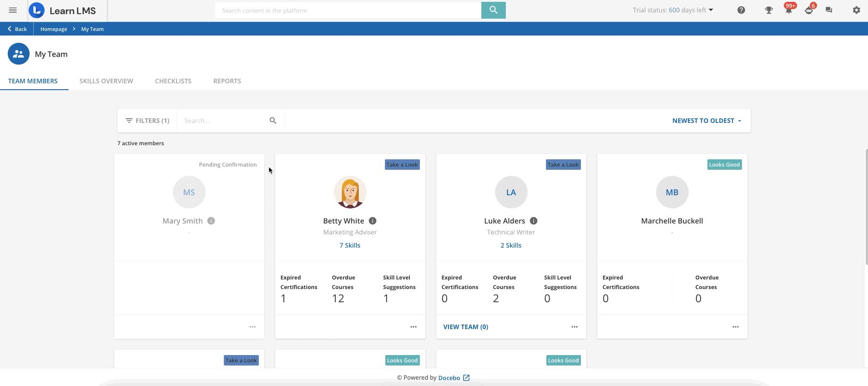Switch to the Team Members tab
Viewport: 868px width, 386px height.
tap(33, 81)
